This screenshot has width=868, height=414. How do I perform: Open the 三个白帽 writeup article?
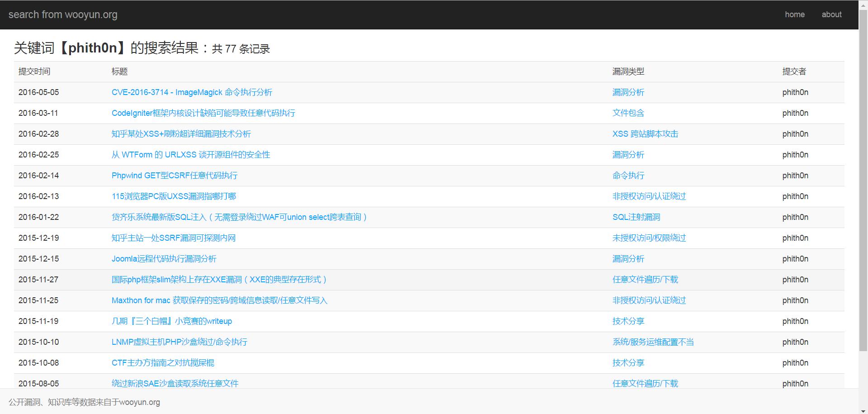[x=171, y=321]
